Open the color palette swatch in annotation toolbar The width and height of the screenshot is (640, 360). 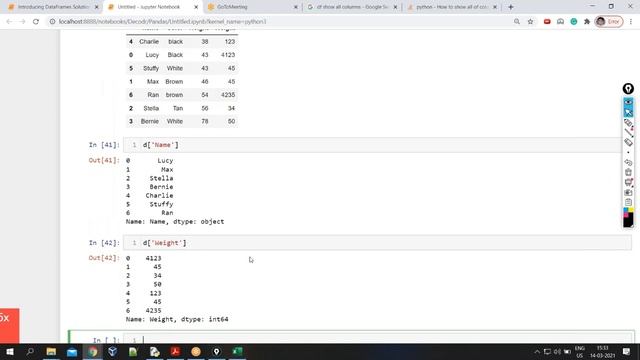pos(628,217)
